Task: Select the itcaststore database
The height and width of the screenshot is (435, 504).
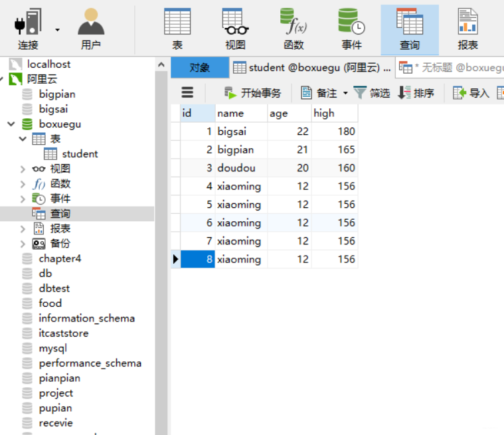Action: click(63, 333)
